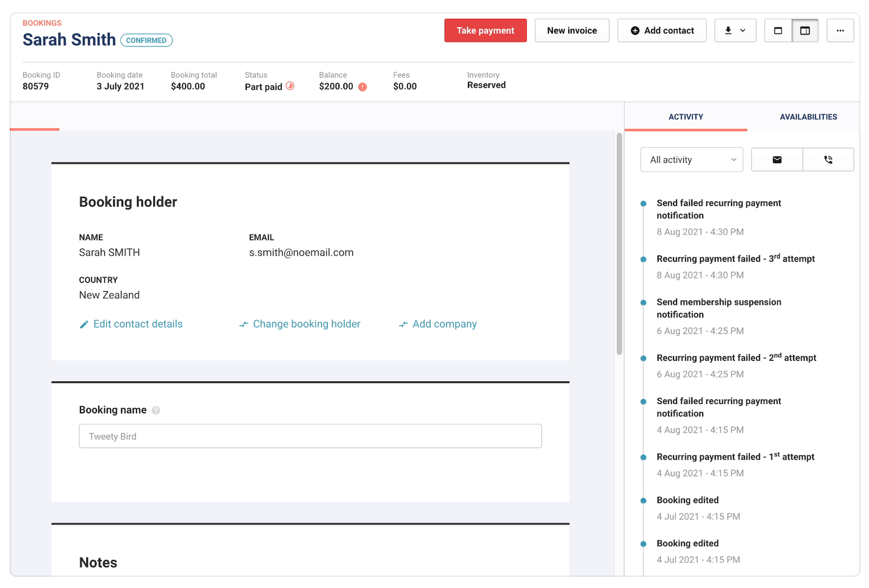Filter activity by phone call icon
Image resolution: width=869 pixels, height=588 pixels.
point(828,160)
